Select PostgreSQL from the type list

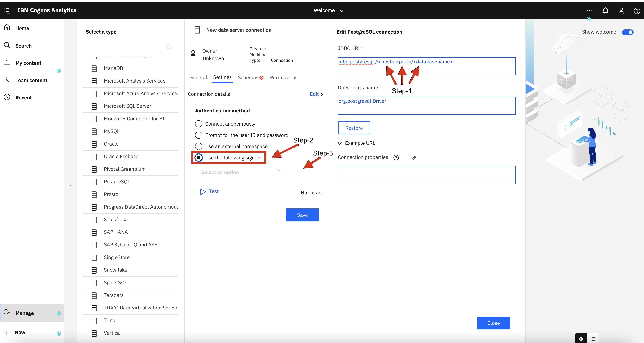pos(130,182)
